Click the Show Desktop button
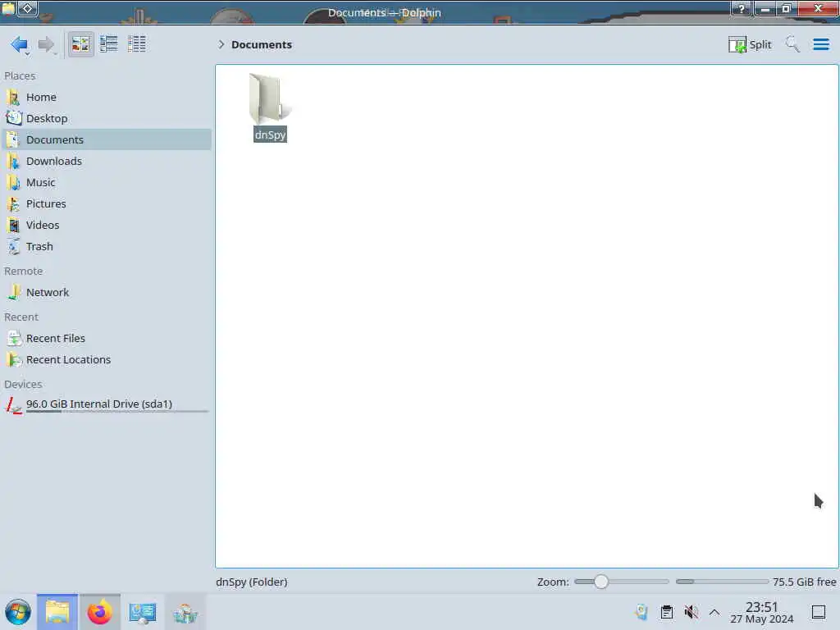This screenshot has height=630, width=840. (x=818, y=612)
